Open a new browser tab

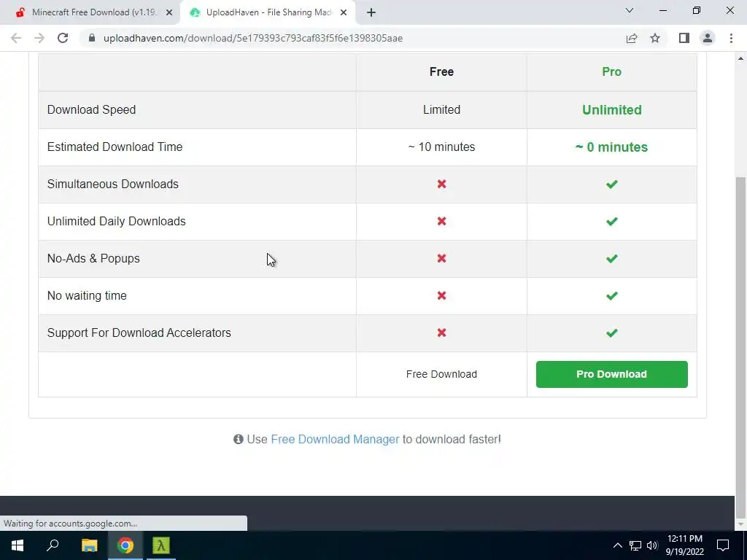click(x=371, y=12)
